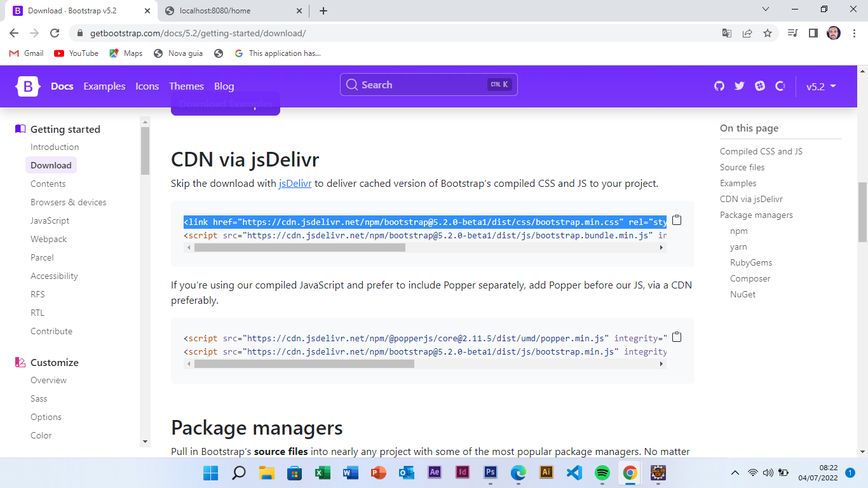Open Browsers & devices sidebar link
The image size is (868, 488).
[x=69, y=202]
